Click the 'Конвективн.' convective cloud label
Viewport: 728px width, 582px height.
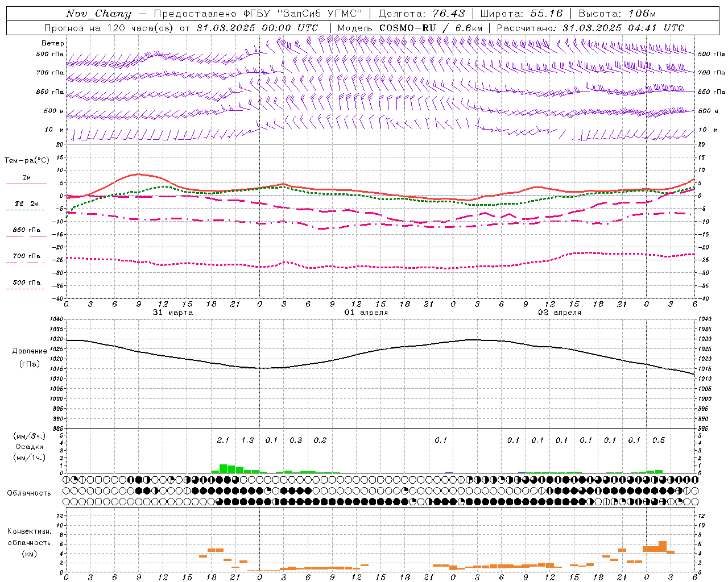[29, 531]
